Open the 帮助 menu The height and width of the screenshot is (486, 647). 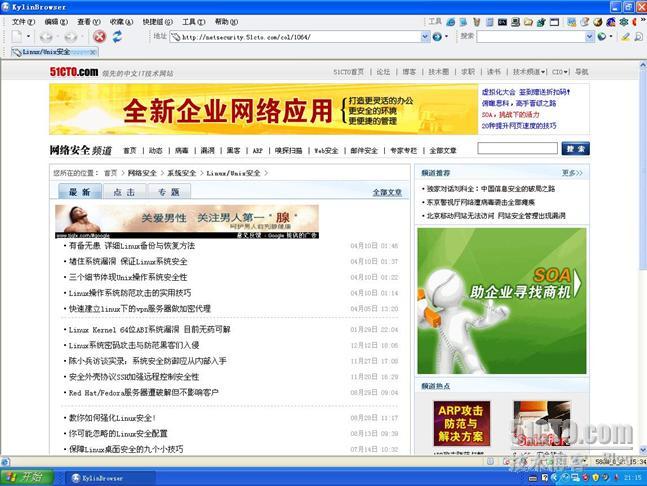[x=226, y=22]
